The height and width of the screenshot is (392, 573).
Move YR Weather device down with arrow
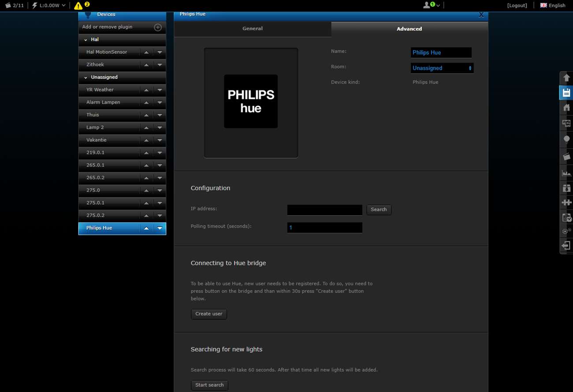pos(160,90)
